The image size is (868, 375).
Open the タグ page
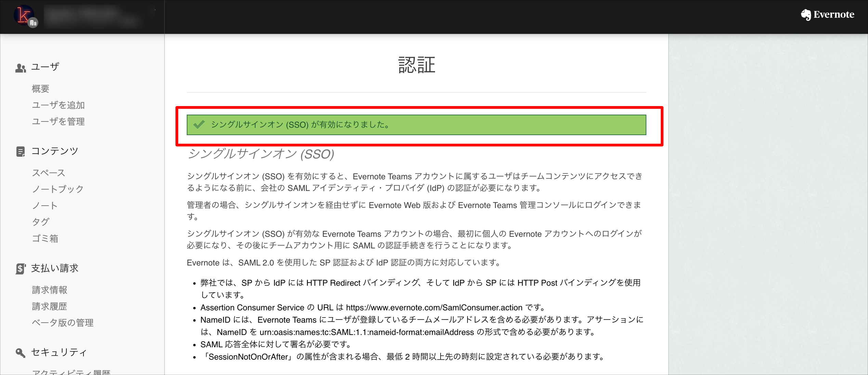(41, 222)
